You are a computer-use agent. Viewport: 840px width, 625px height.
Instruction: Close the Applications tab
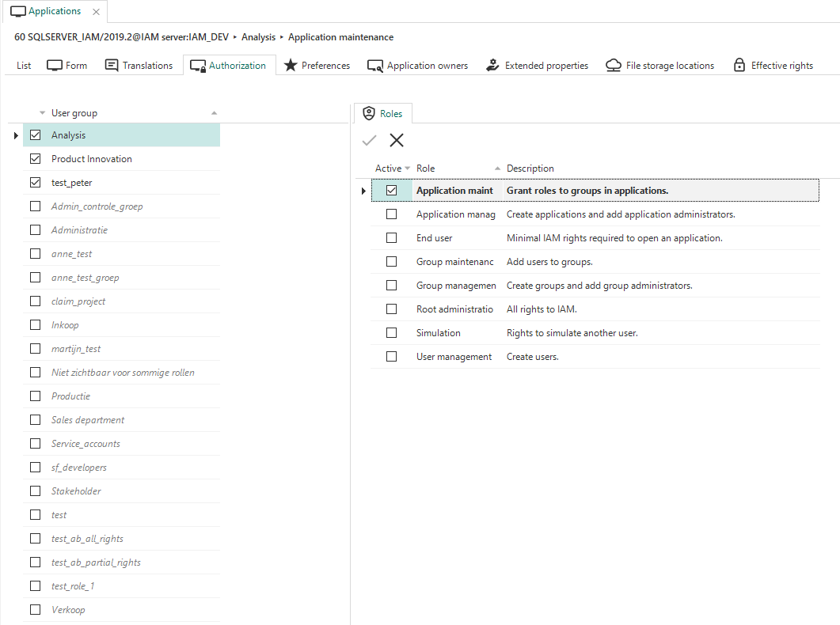[x=96, y=12]
